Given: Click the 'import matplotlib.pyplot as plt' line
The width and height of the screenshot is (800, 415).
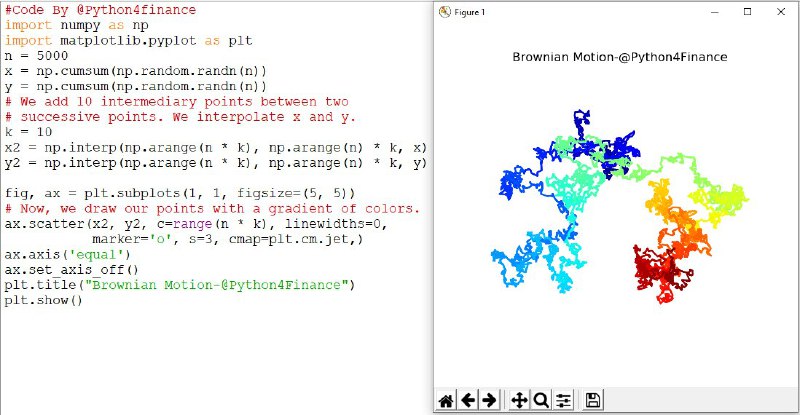Looking at the screenshot, I should (129, 40).
